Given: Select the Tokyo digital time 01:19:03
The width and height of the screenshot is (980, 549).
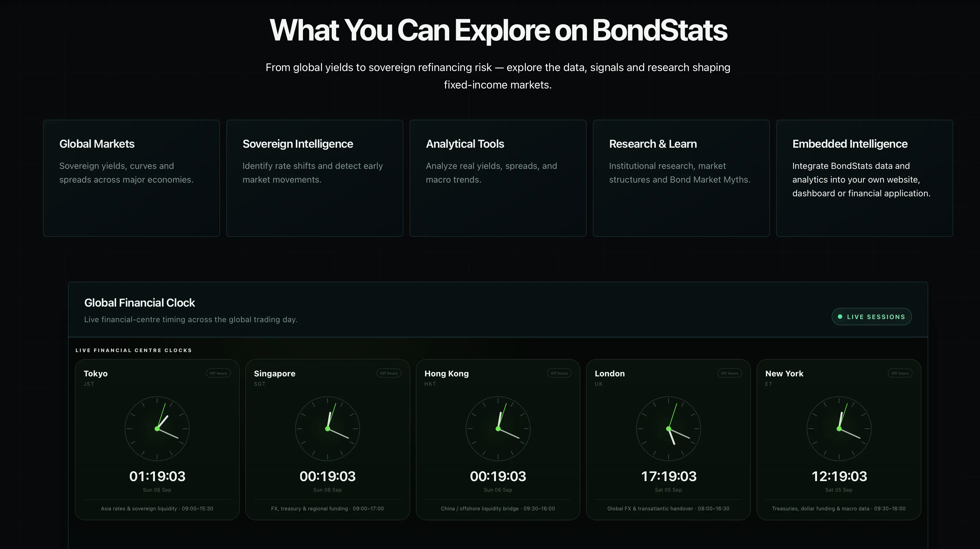Looking at the screenshot, I should click(157, 476).
